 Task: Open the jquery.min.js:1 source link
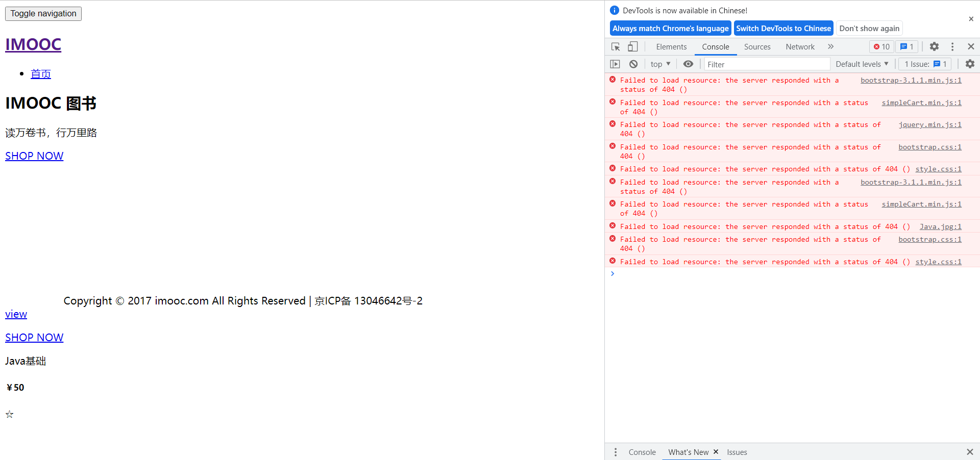930,124
